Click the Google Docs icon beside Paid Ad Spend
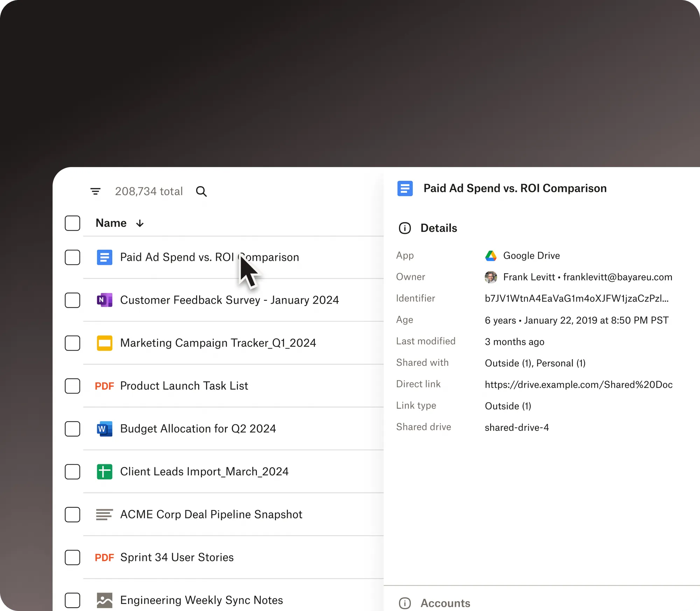The height and width of the screenshot is (611, 700). pyautogui.click(x=104, y=257)
